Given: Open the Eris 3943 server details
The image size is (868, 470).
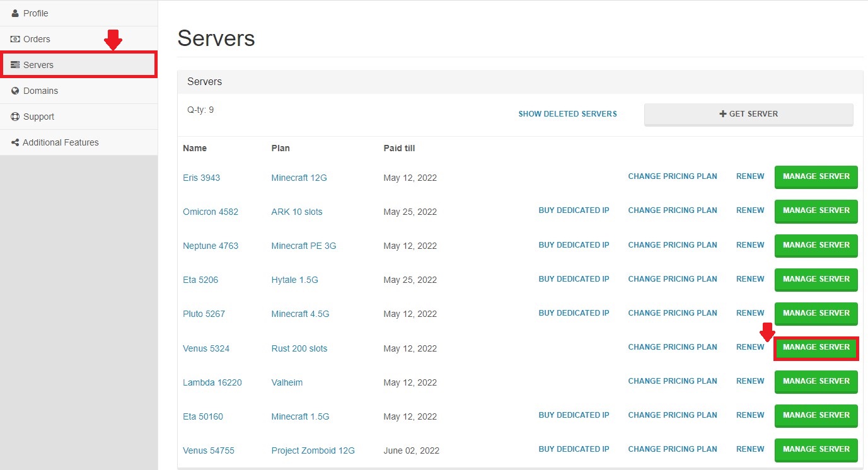Looking at the screenshot, I should click(x=201, y=177).
